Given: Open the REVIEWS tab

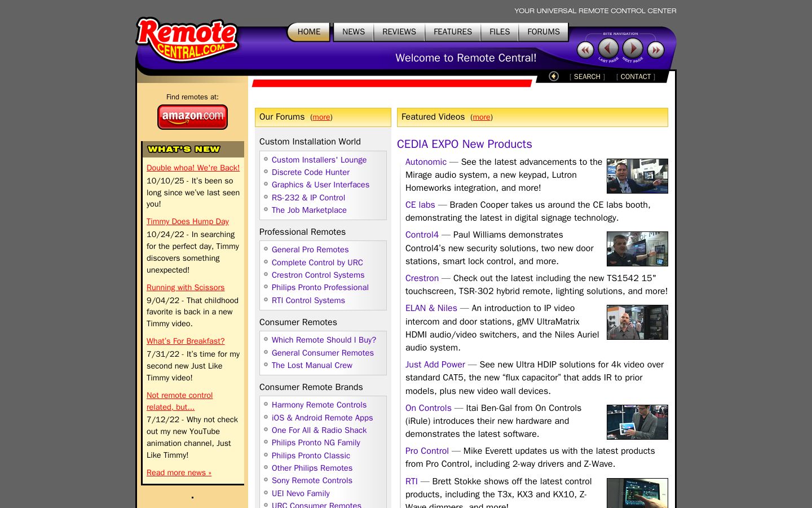Looking at the screenshot, I should click(x=399, y=32).
